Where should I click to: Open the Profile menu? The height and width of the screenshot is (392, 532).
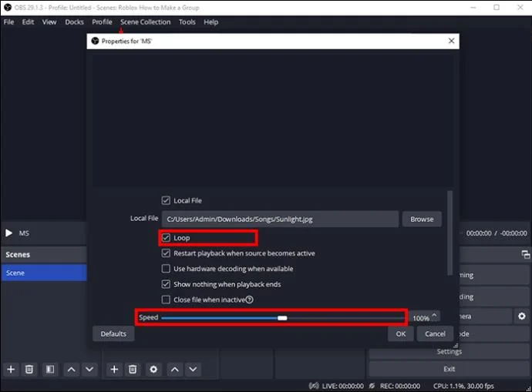click(102, 22)
